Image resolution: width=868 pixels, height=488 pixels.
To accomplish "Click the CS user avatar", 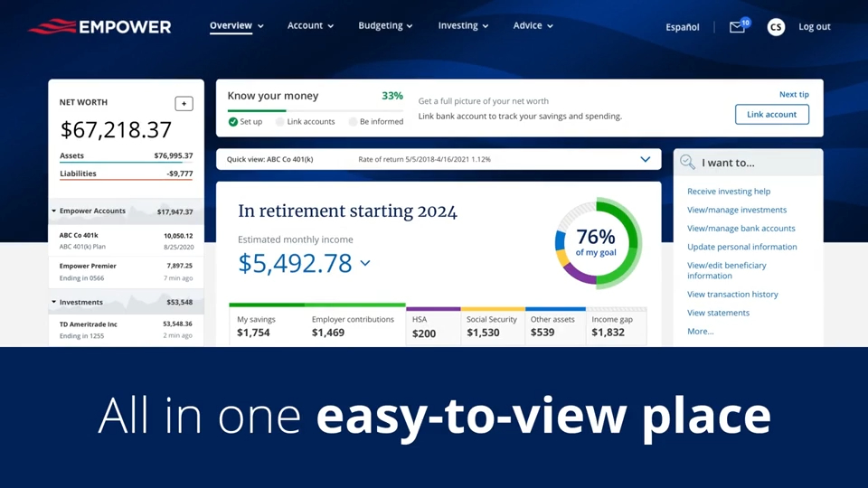I will tap(776, 27).
